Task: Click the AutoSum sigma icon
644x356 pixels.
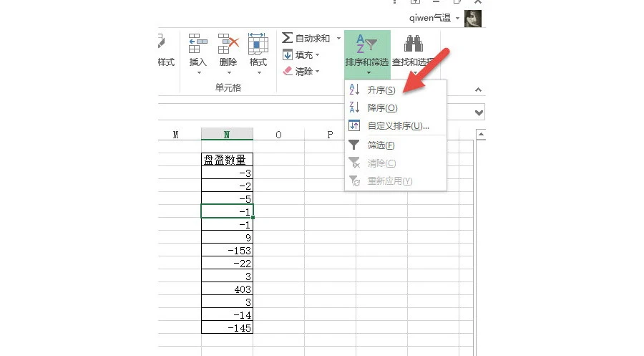Action: coord(288,38)
